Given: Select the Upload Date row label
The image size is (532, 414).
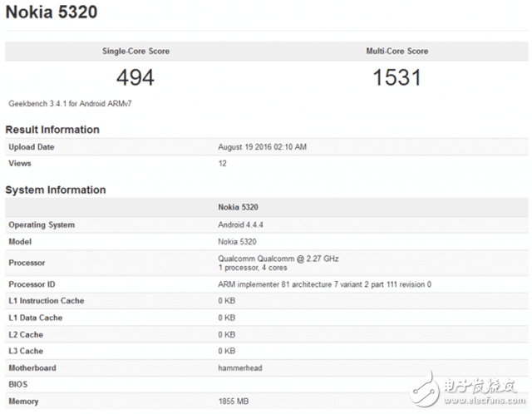Looking at the screenshot, I should [x=33, y=147].
